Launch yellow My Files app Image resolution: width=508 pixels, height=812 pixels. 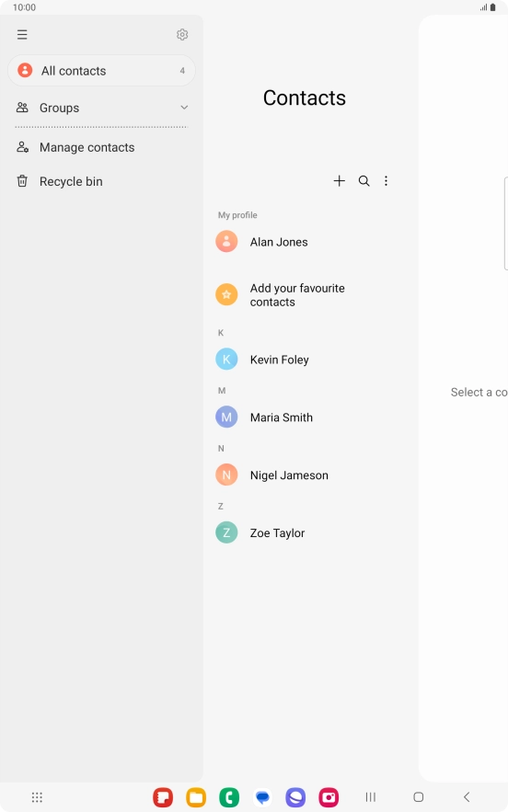pyautogui.click(x=196, y=797)
